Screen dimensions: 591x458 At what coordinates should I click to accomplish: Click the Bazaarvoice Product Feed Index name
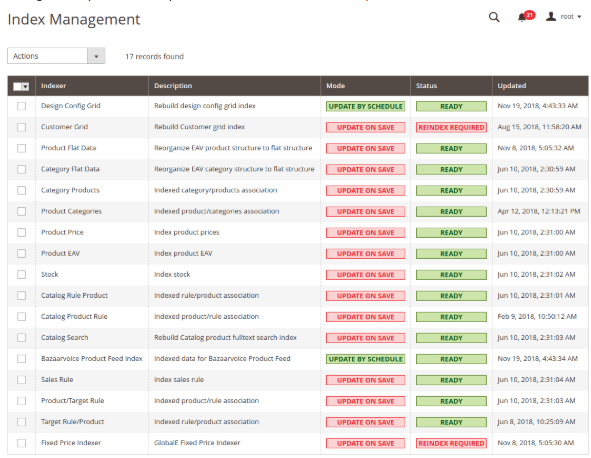[x=92, y=358]
